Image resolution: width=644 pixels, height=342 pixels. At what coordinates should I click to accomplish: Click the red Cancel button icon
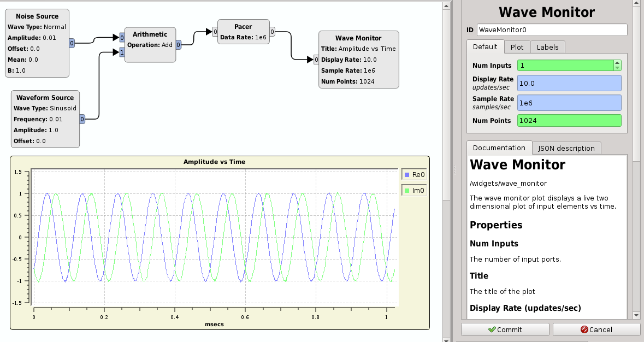click(584, 329)
